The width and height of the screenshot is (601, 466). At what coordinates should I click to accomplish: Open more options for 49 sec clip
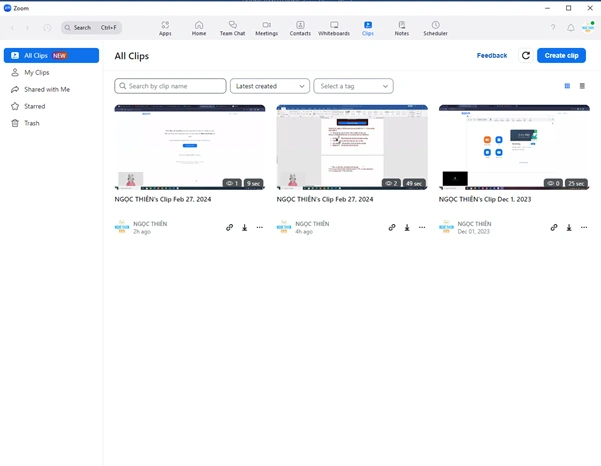click(422, 227)
